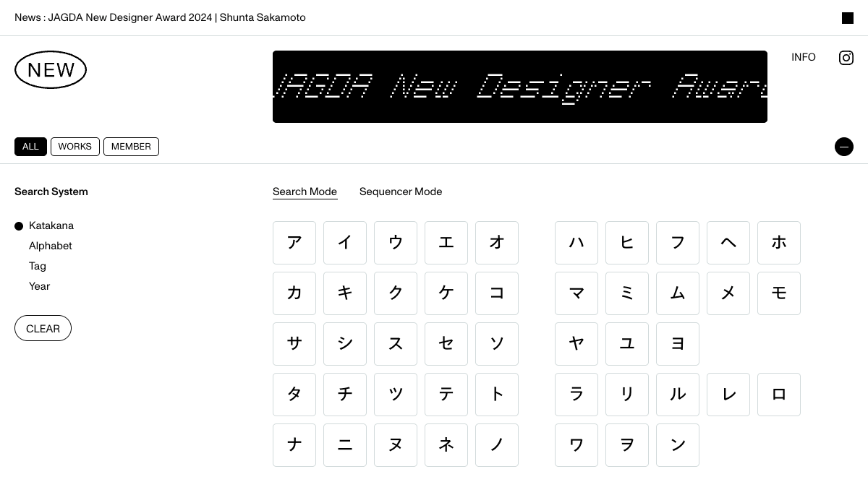
Task: Select the Alphabet search system
Action: [51, 246]
